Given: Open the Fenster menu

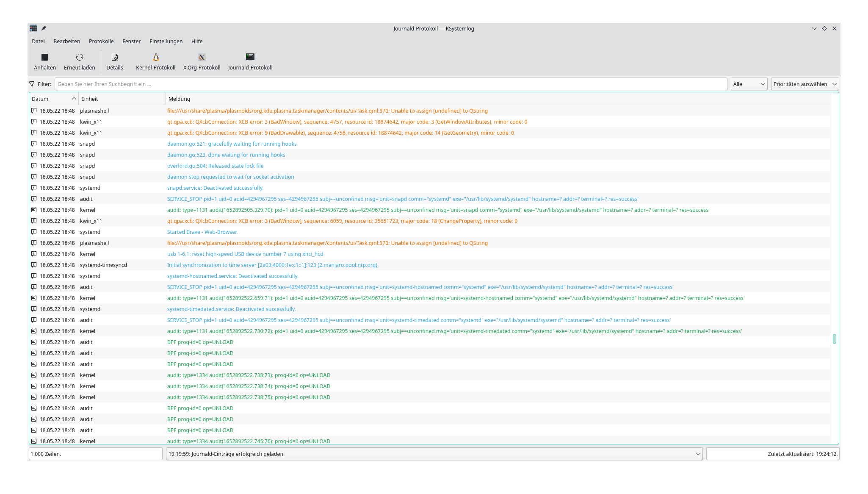Looking at the screenshot, I should tap(131, 41).
